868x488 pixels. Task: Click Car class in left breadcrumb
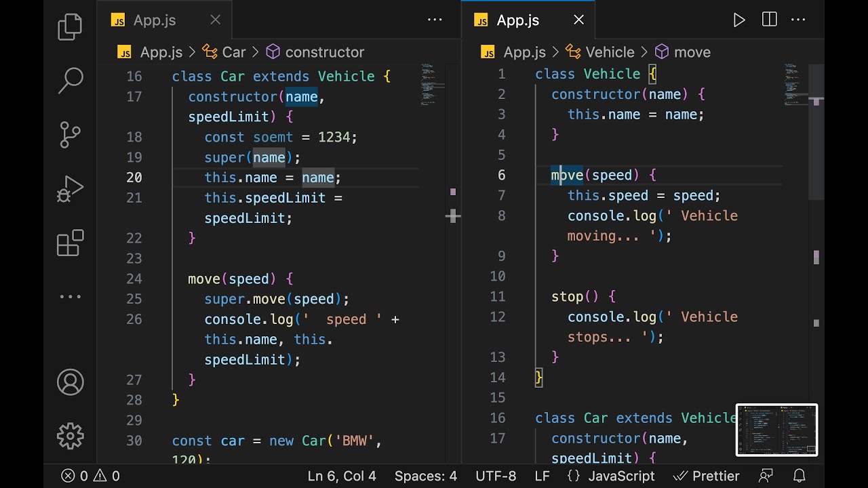click(x=234, y=52)
